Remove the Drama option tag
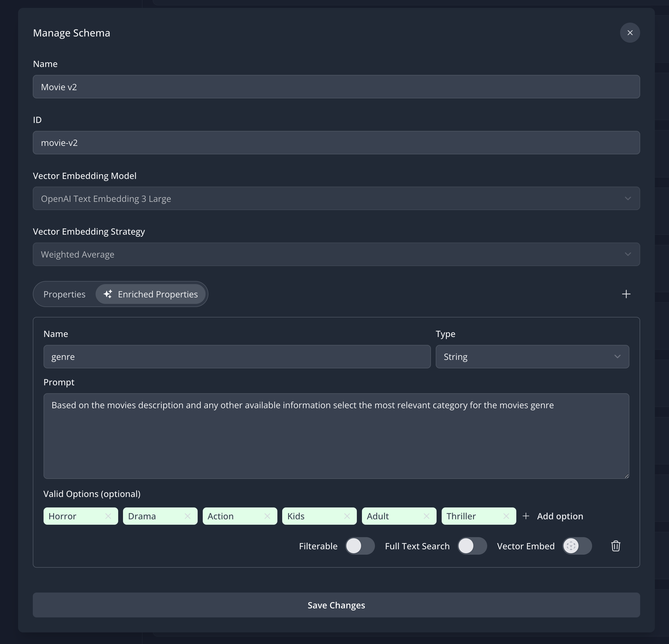Screen dimensions: 669x644 point(187,516)
